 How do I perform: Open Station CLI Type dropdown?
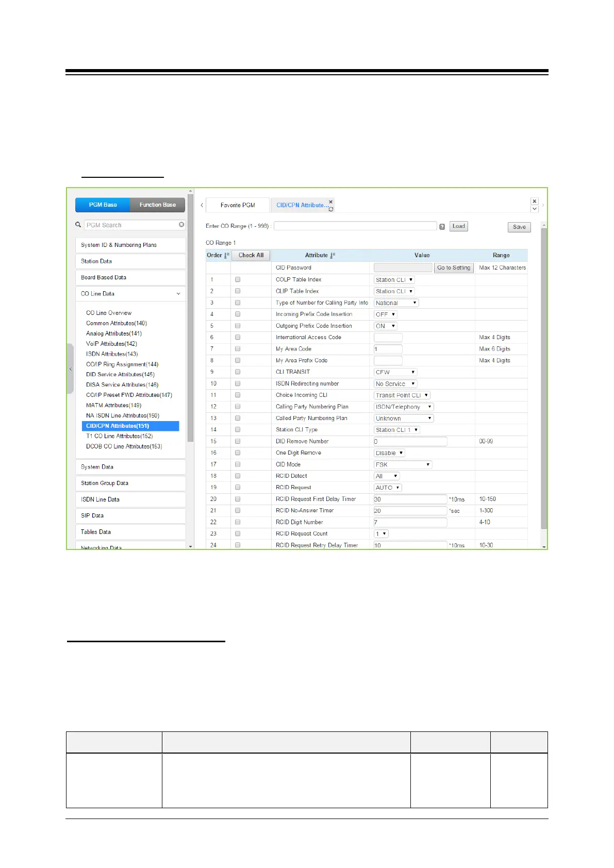click(x=397, y=430)
